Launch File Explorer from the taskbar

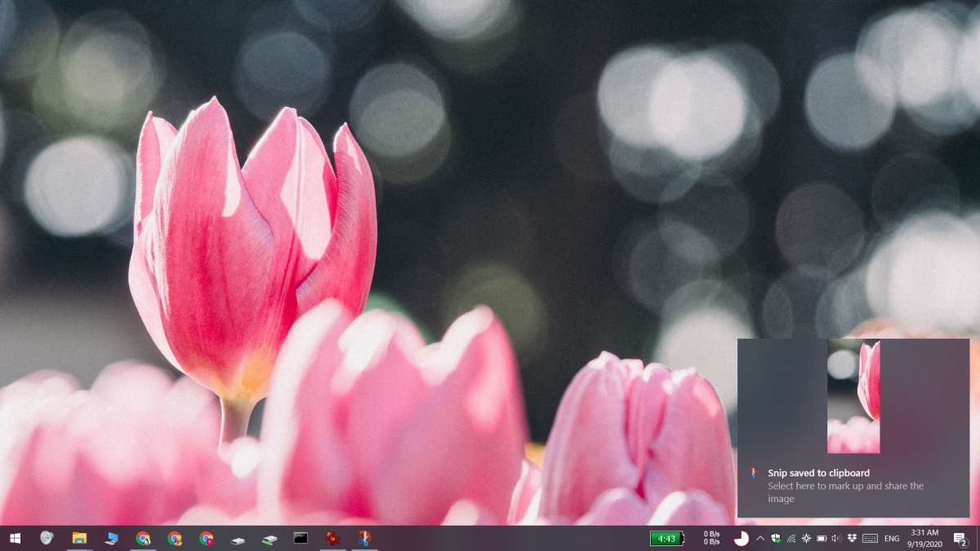click(x=79, y=538)
